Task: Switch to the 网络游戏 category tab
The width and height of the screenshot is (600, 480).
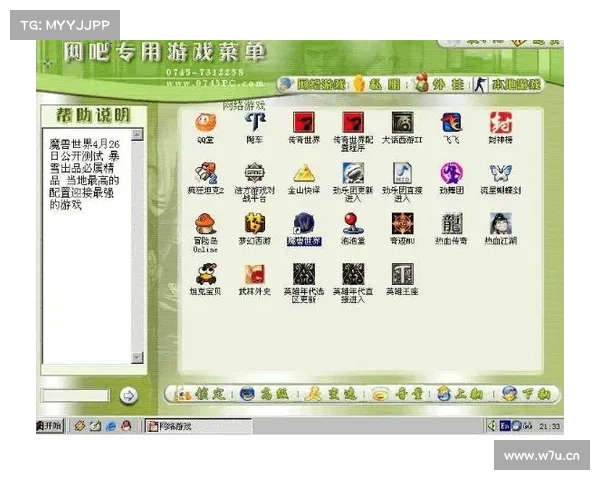Action: coord(313,85)
